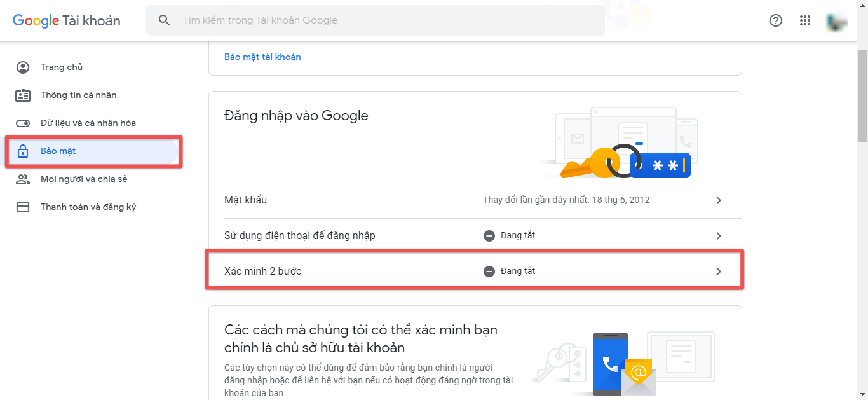Select Mọi người và chia sẻ in the sidebar

point(84,179)
